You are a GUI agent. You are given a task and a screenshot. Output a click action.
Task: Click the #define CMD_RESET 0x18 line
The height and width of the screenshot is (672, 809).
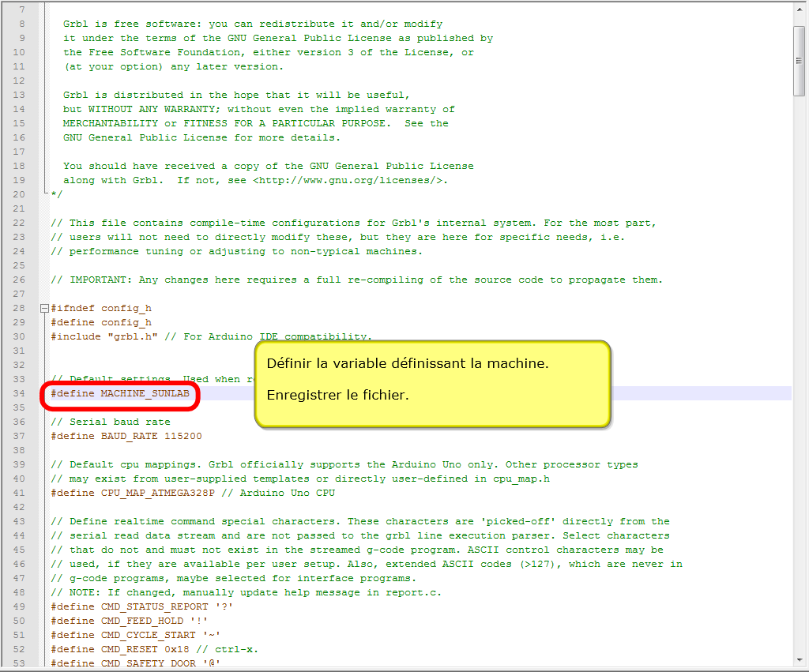(x=126, y=649)
